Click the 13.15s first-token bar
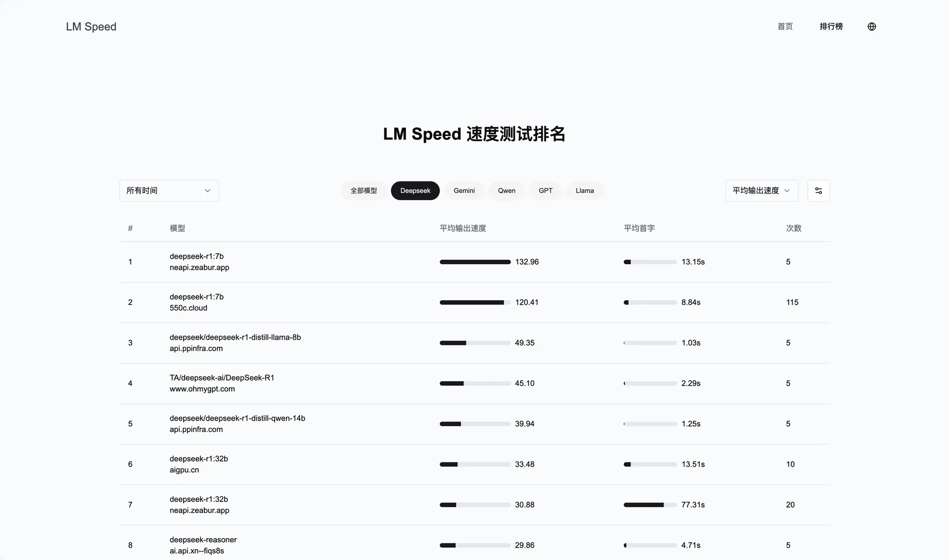The height and width of the screenshot is (560, 949). click(650, 262)
